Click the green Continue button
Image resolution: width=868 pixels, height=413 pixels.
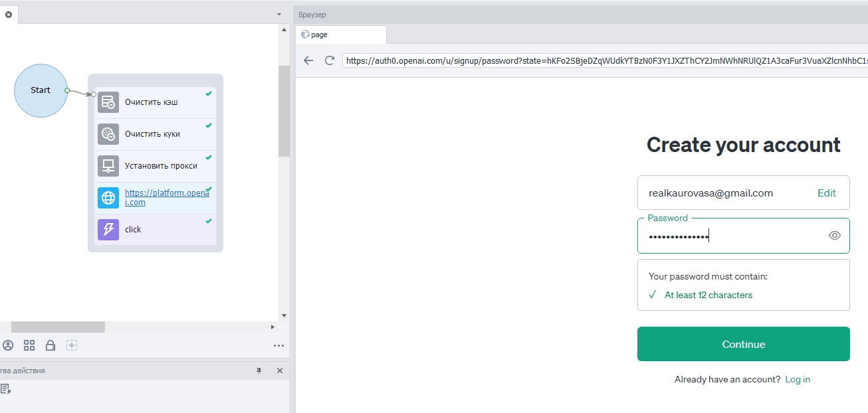point(743,344)
